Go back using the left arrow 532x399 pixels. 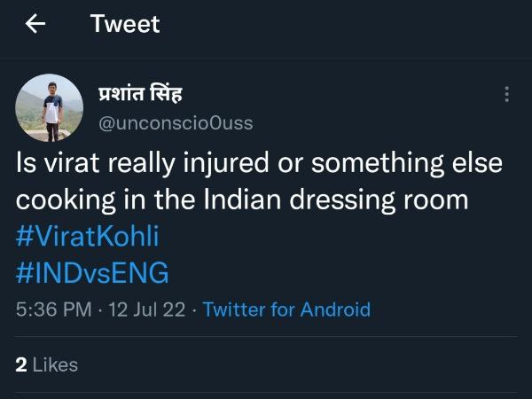35,24
